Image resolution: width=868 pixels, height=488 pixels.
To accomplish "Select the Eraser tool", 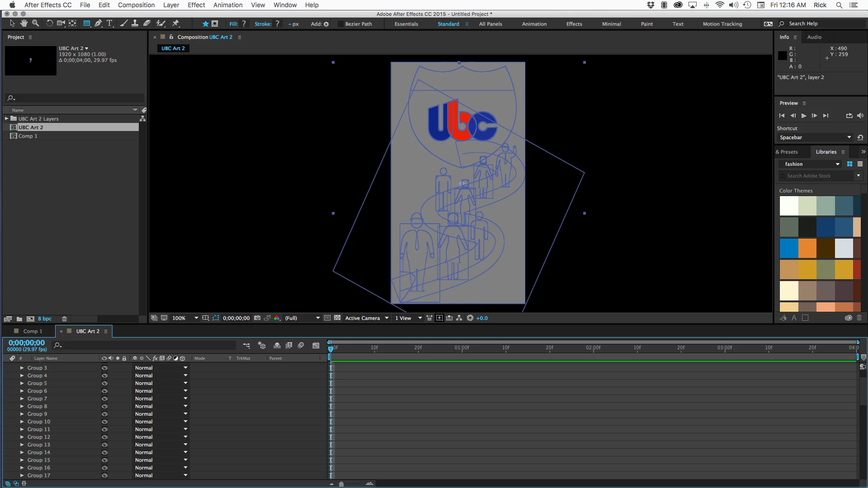I will point(147,23).
